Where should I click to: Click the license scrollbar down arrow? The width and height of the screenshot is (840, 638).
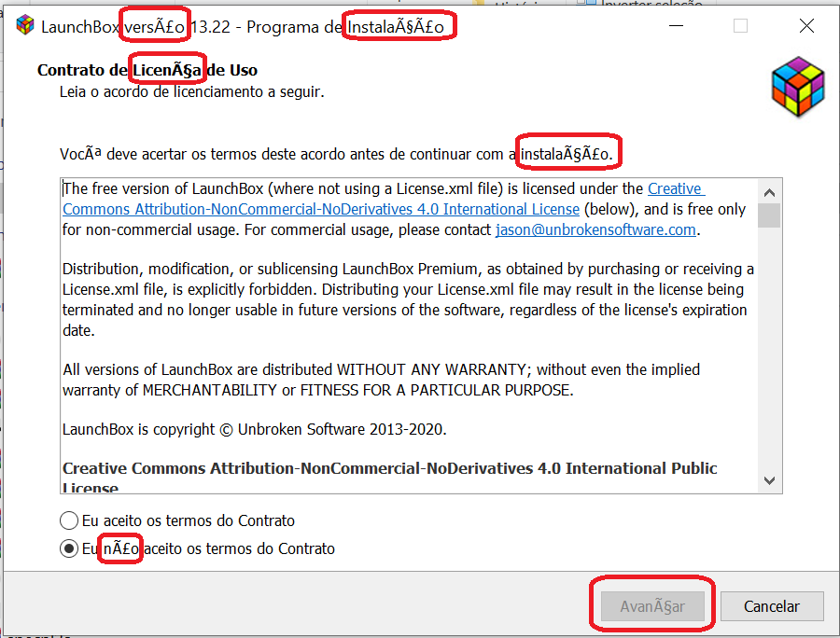(769, 480)
